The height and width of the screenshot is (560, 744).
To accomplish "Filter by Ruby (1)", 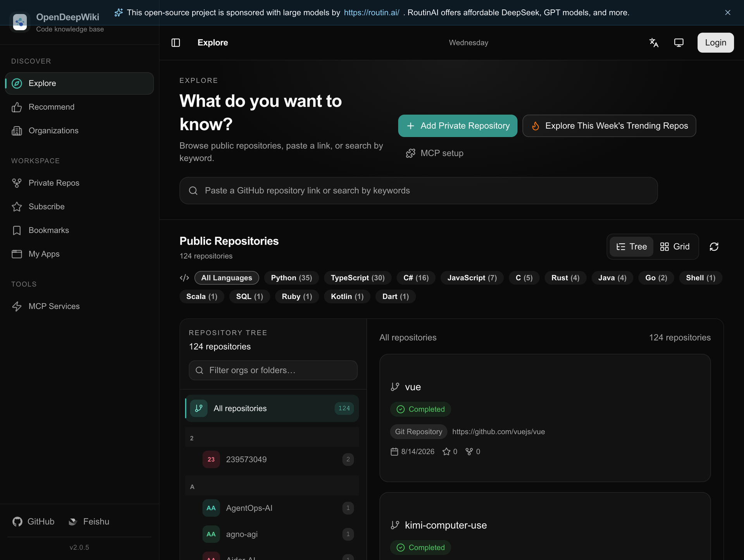I will [x=297, y=296].
